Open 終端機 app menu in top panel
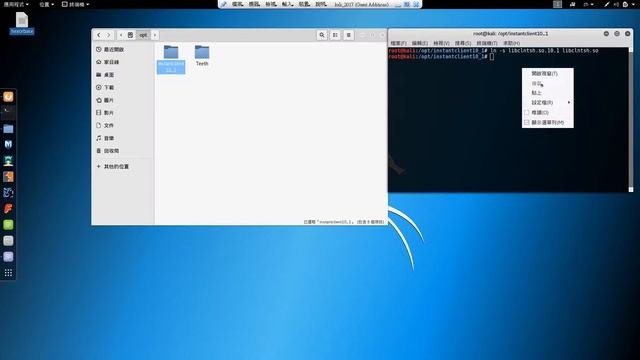Screen dimensions: 640x360 tap(76, 4)
